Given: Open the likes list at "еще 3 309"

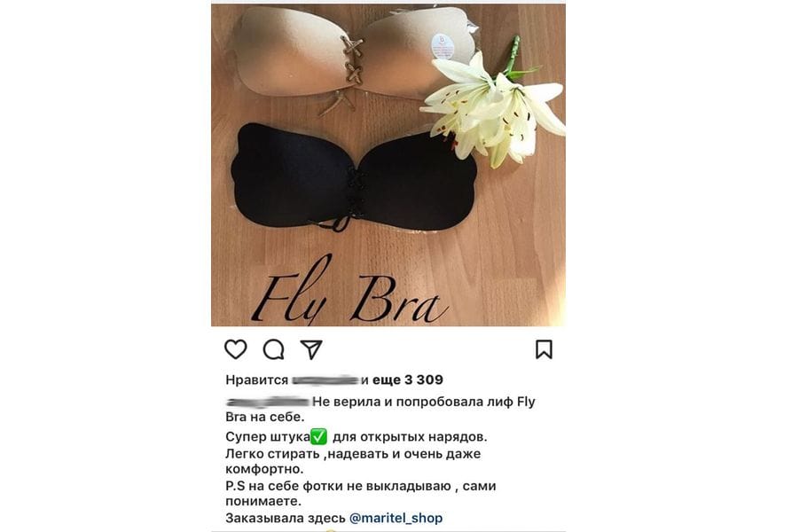Looking at the screenshot, I should coord(408,379).
